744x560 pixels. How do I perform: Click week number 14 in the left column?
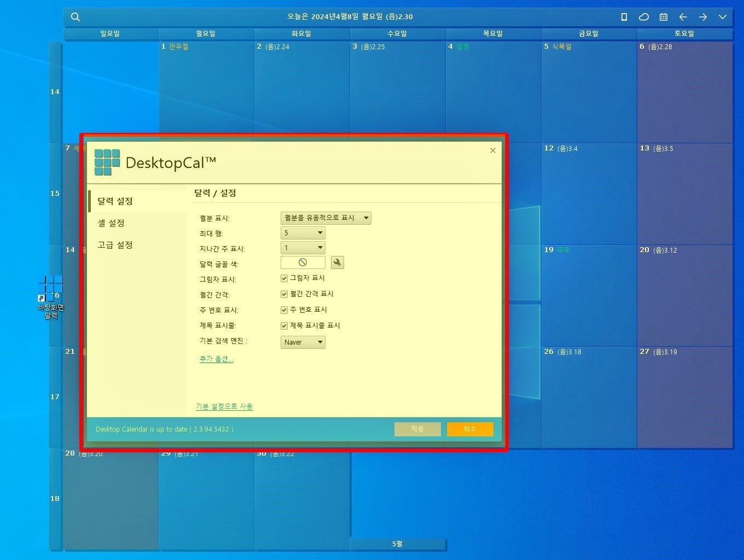click(x=55, y=92)
